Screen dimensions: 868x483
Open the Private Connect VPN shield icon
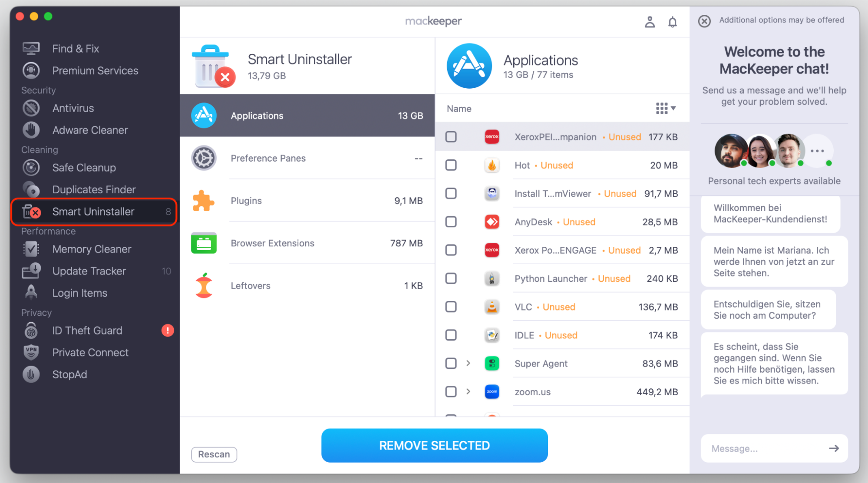(31, 352)
